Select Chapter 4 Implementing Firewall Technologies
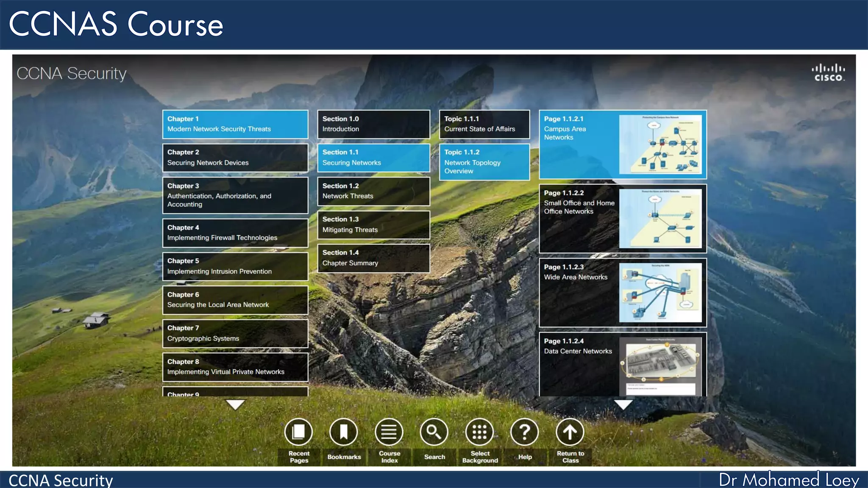Viewport: 868px width, 488px height. tap(235, 233)
